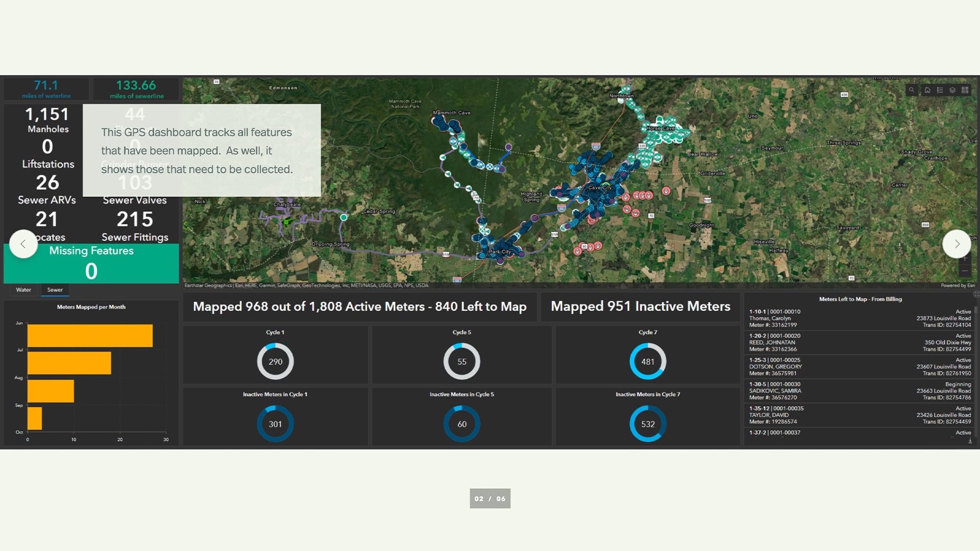Click the 350 Old Dixie Hwy address
Viewport: 980px width, 551px height.
point(948,342)
